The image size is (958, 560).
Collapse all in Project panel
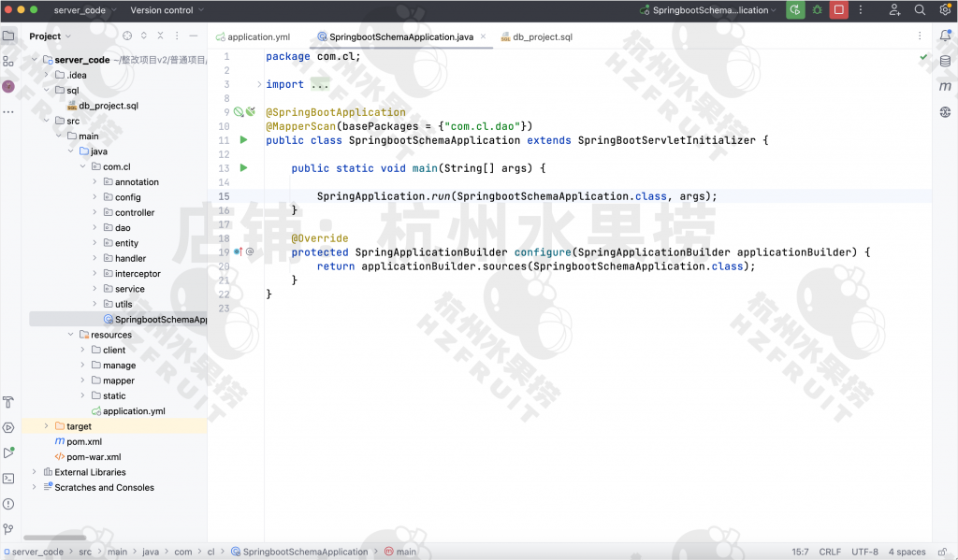click(160, 36)
